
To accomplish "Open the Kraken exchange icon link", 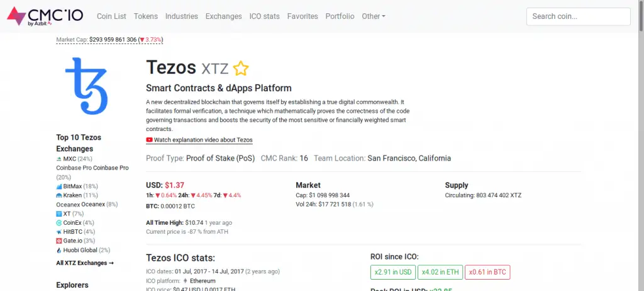I will [x=58, y=195].
